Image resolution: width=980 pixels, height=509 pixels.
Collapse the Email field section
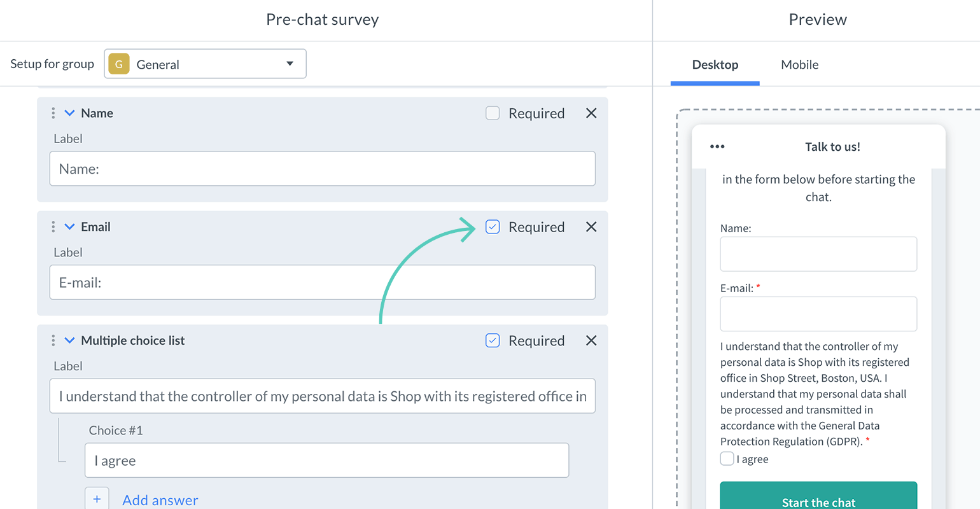pos(70,227)
